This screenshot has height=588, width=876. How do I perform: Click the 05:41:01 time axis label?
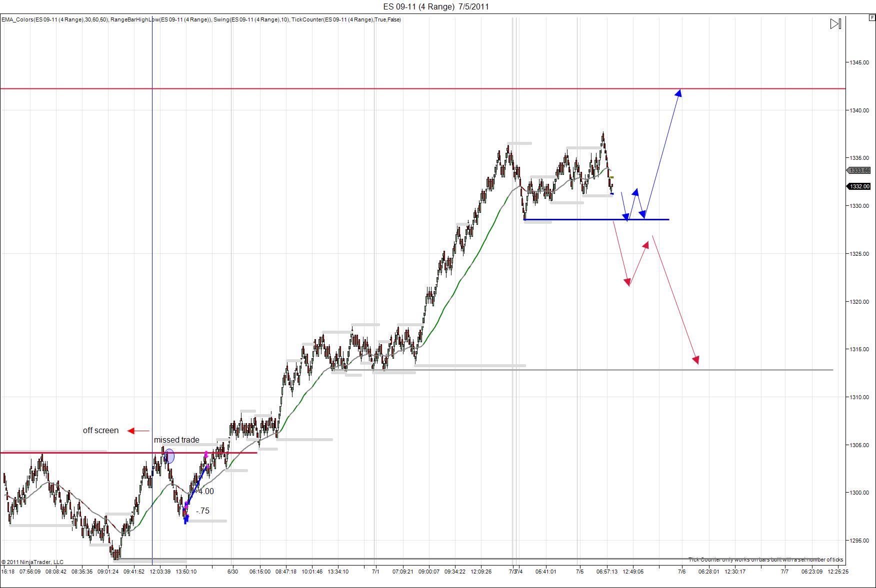(x=545, y=572)
